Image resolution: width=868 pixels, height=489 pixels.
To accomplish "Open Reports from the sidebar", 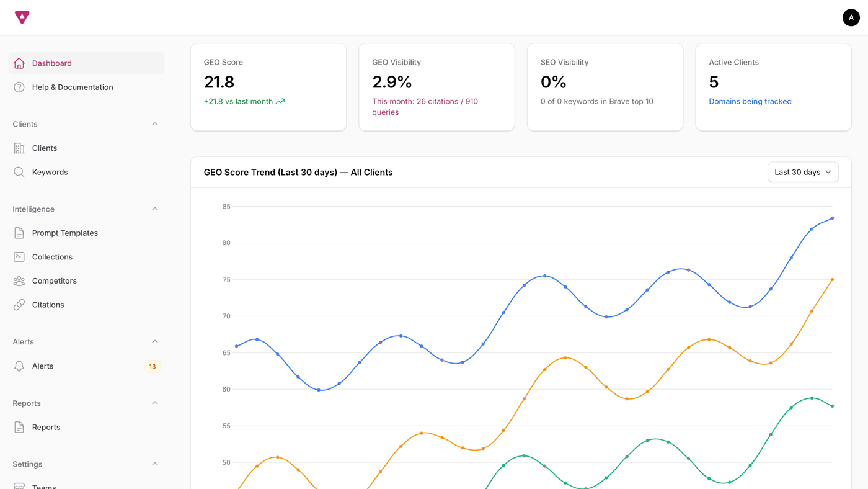I will pos(46,427).
